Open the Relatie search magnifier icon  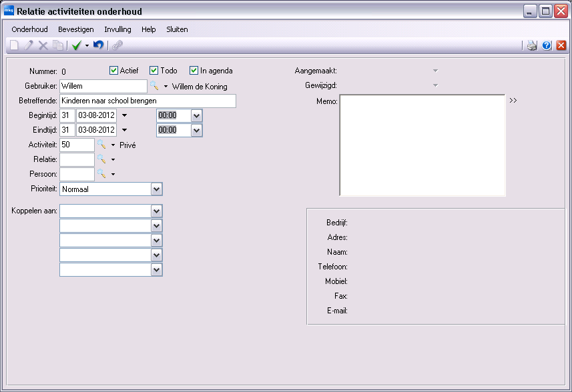click(101, 159)
